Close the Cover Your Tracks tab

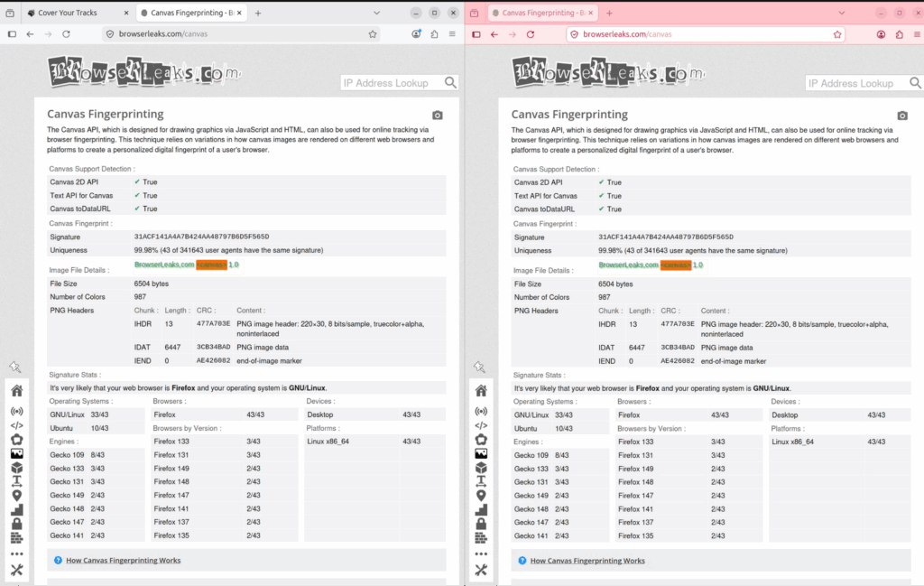(x=126, y=13)
